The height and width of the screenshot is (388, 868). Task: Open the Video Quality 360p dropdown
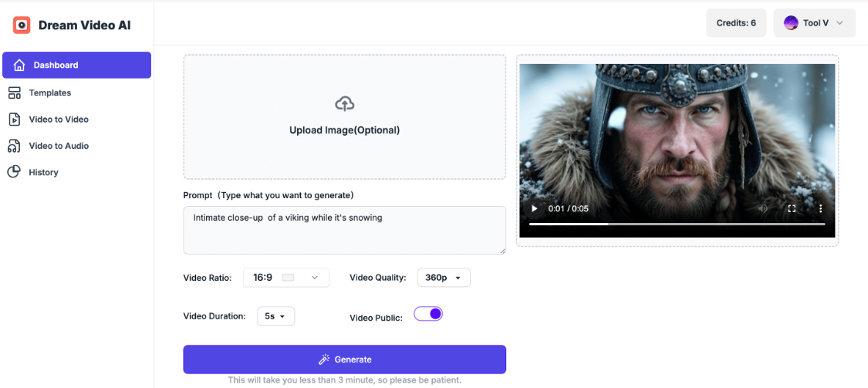444,277
